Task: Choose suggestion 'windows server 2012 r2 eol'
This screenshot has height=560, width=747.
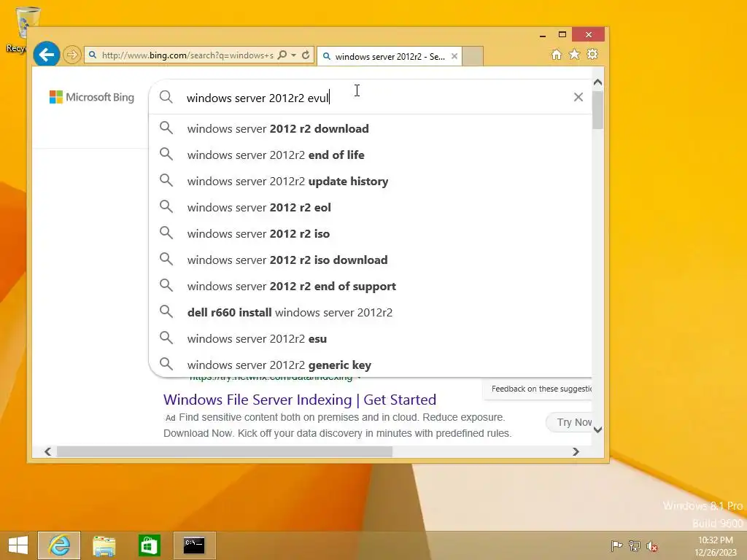Action: [x=371, y=207]
